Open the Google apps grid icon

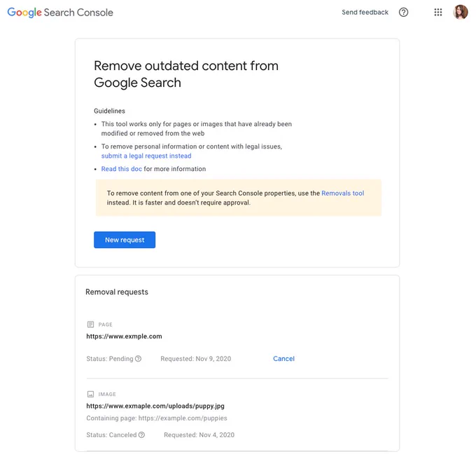click(x=437, y=13)
